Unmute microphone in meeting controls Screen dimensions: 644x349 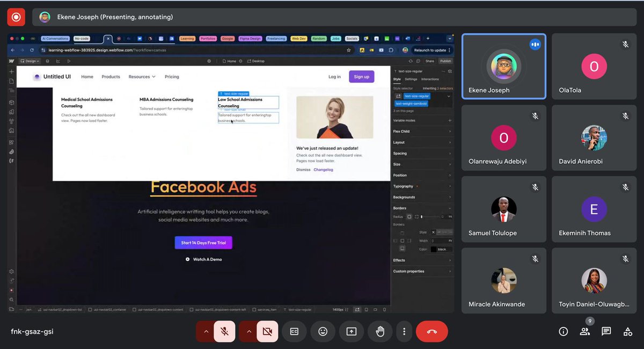point(224,331)
